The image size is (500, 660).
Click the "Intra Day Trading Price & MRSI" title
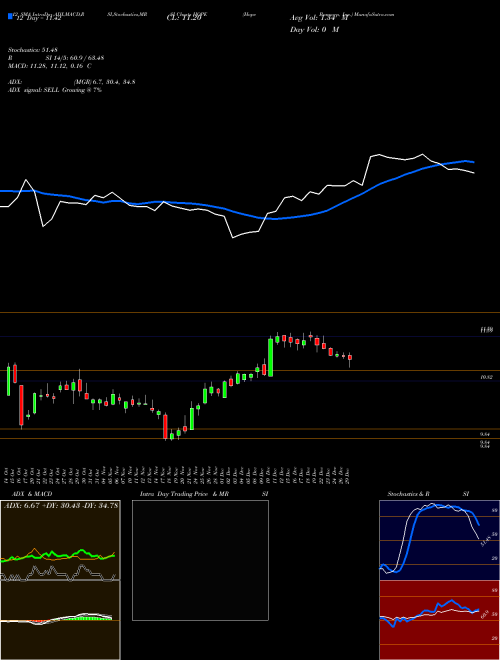click(204, 494)
